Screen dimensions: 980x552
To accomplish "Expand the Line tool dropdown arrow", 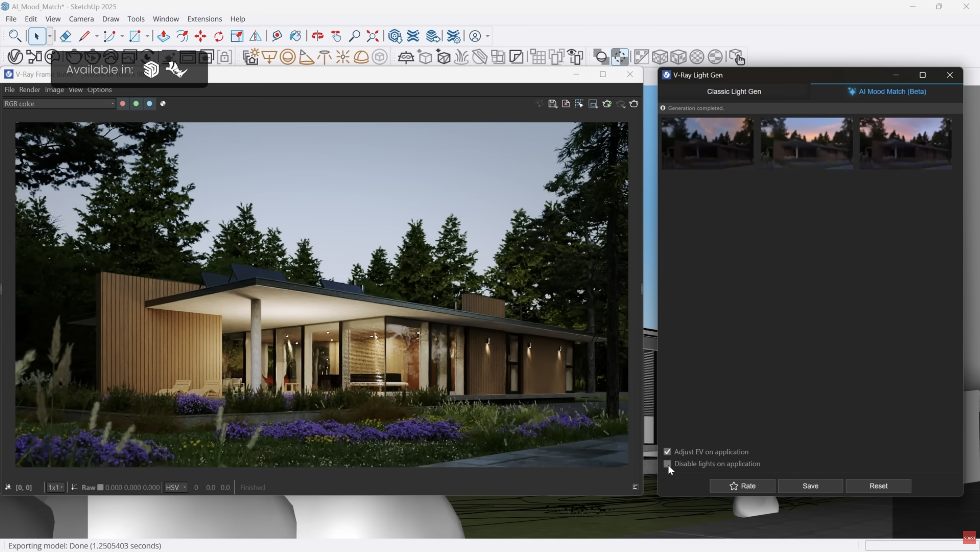I will pos(97,36).
